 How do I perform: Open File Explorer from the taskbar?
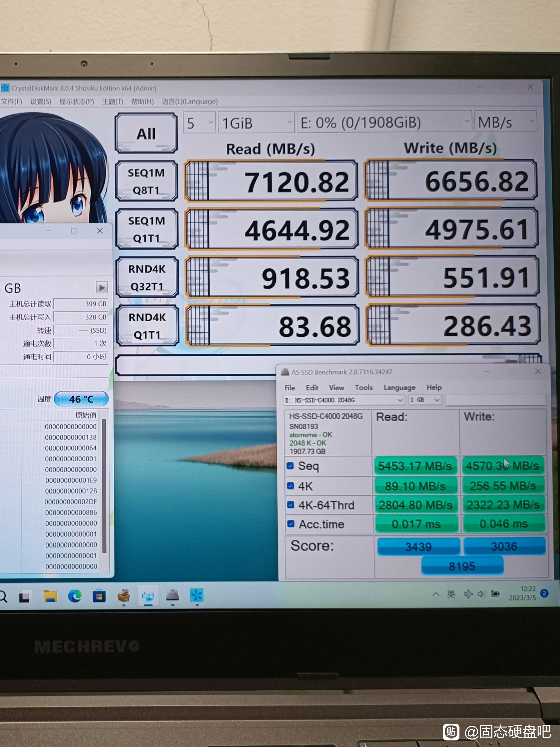click(50, 597)
